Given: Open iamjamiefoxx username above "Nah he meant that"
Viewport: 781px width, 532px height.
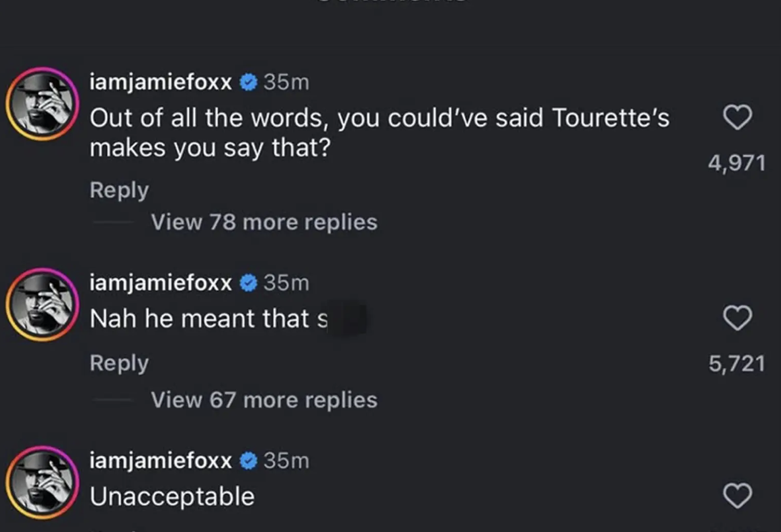Looking at the screenshot, I should [160, 283].
